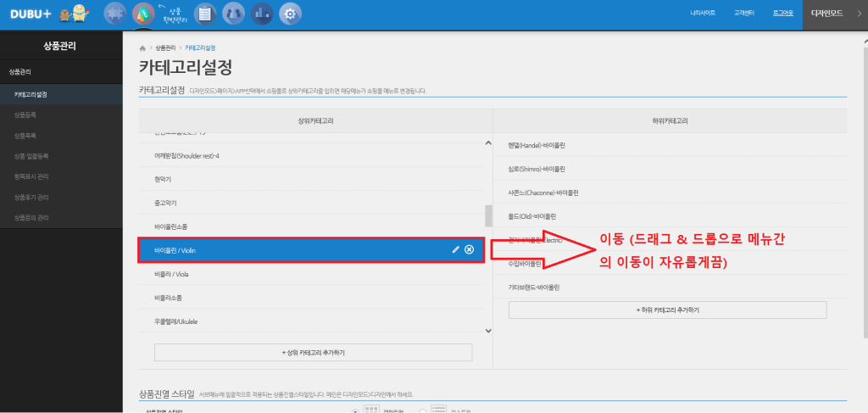Select 어깨받침(Shoulder rest)-4 category
The width and height of the screenshot is (868, 413).
pyautogui.click(x=312, y=155)
